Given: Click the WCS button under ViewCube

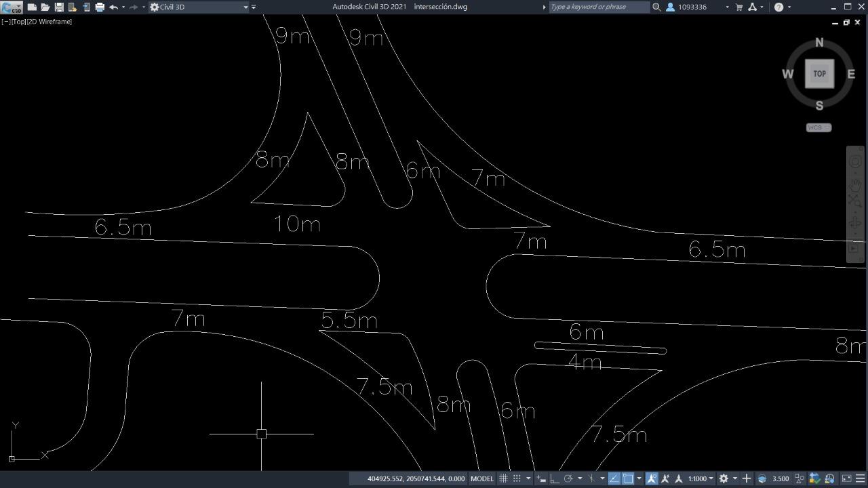Looking at the screenshot, I should 818,127.
